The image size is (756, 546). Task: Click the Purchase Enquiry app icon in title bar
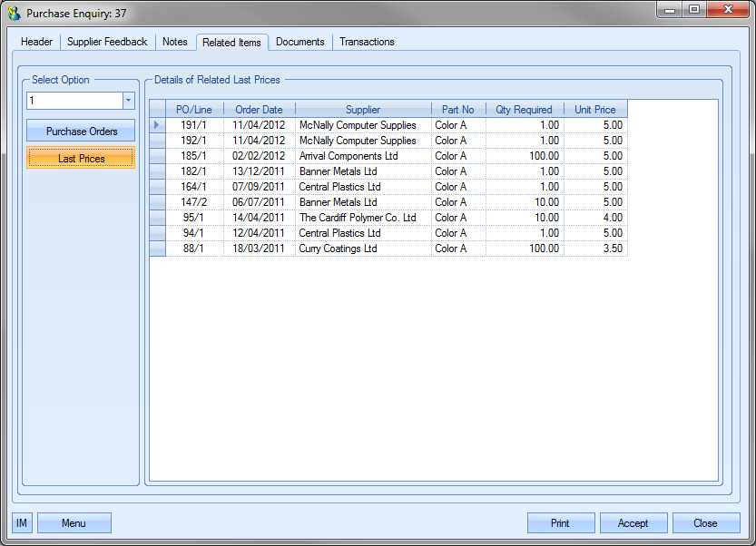(x=14, y=14)
